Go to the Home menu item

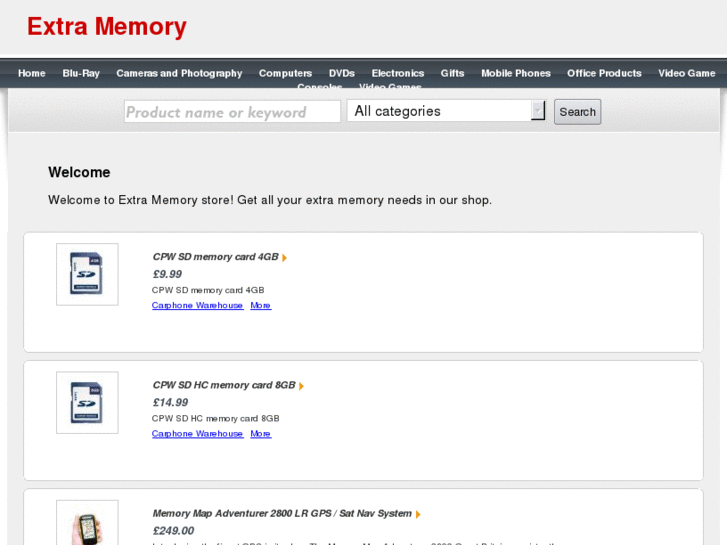[32, 73]
